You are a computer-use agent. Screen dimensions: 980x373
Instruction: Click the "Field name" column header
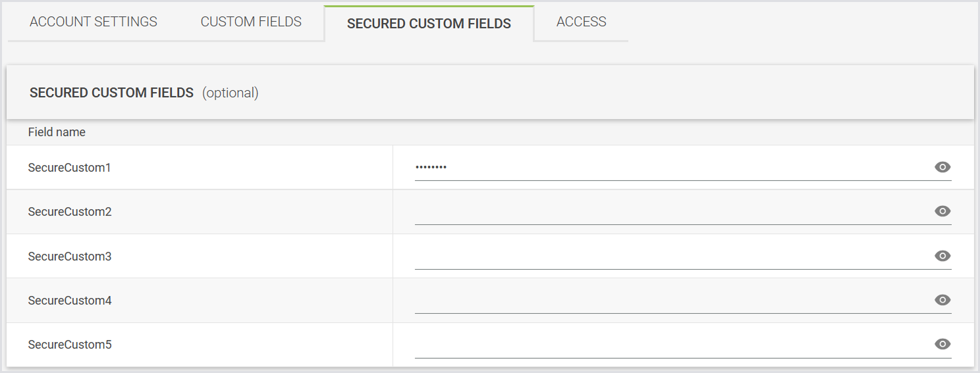coord(57,132)
